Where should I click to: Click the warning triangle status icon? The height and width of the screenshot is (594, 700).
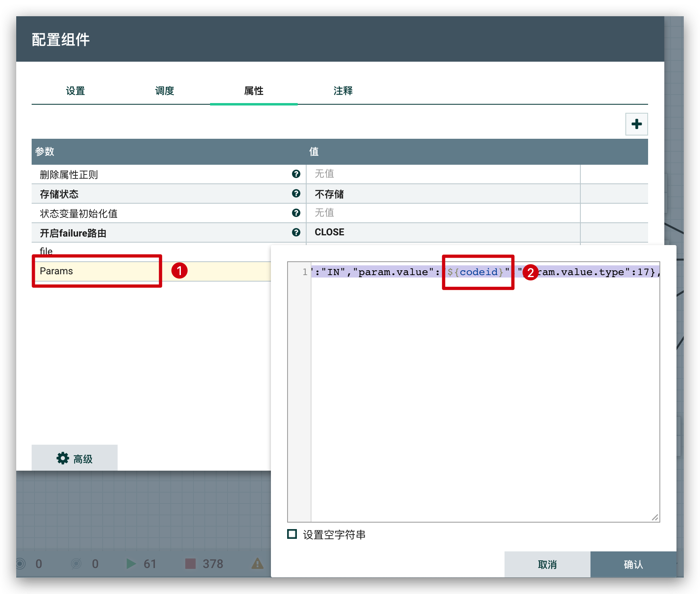[258, 564]
